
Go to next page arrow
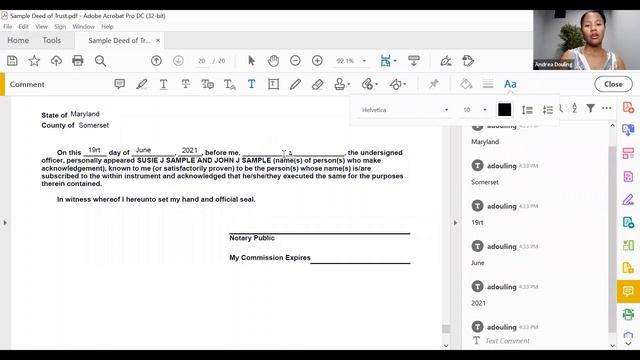[178, 61]
